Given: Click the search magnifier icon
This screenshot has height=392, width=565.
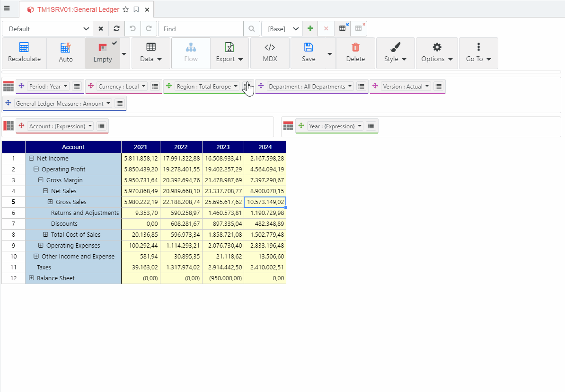Looking at the screenshot, I should tap(252, 29).
